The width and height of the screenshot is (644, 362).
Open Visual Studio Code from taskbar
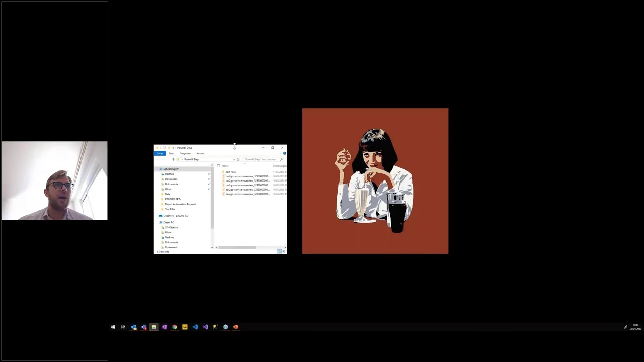[x=195, y=327]
